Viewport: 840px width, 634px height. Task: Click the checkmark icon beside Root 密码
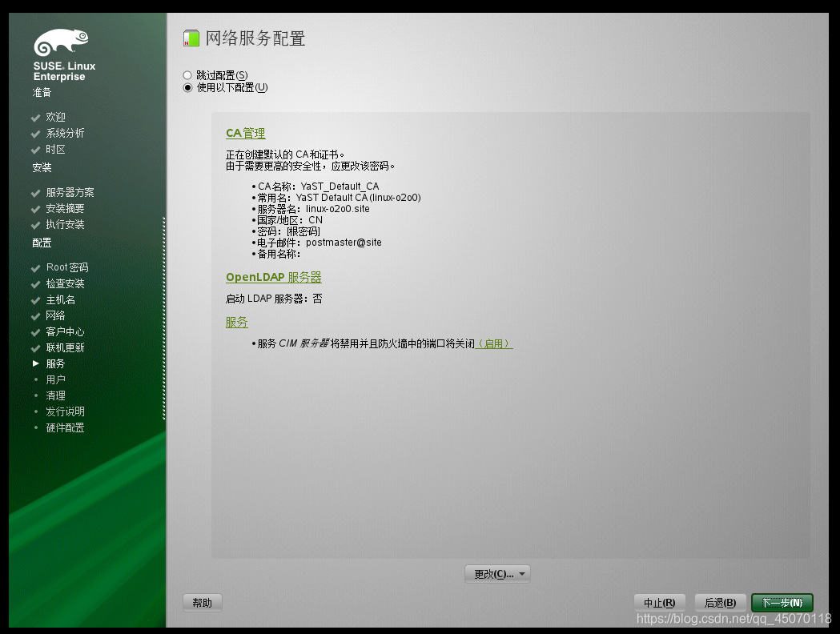(x=36, y=267)
